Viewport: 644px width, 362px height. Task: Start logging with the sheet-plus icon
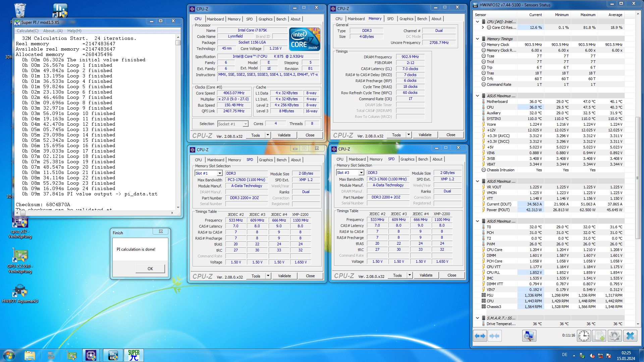[599, 336]
